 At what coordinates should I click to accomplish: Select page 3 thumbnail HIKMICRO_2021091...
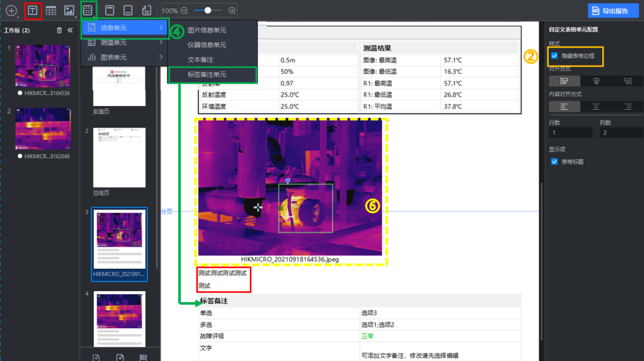point(119,244)
